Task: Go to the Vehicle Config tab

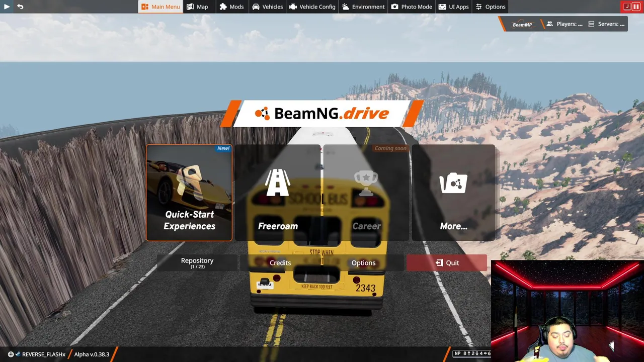Action: click(312, 7)
